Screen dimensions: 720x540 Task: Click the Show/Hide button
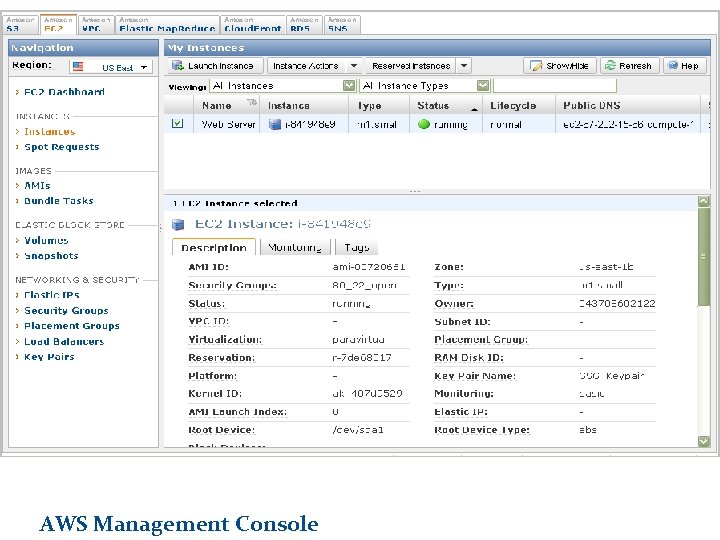tap(560, 66)
